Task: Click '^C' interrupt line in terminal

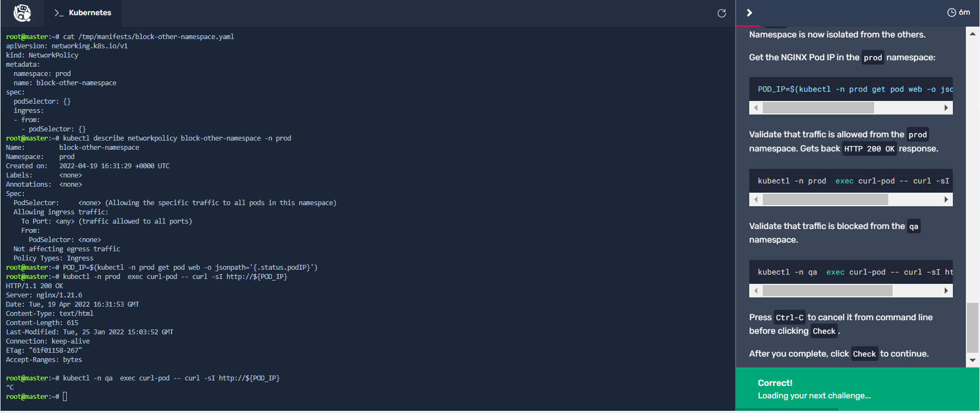Action: (10, 387)
